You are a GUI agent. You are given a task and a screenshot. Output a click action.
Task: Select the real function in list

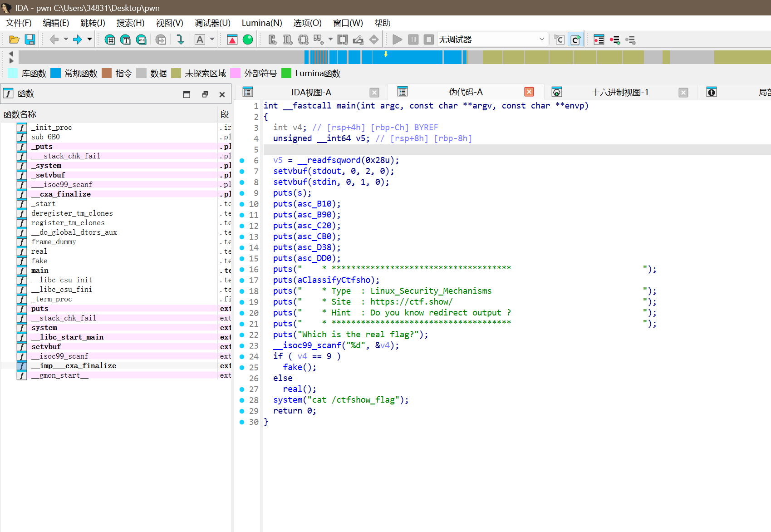(x=39, y=251)
